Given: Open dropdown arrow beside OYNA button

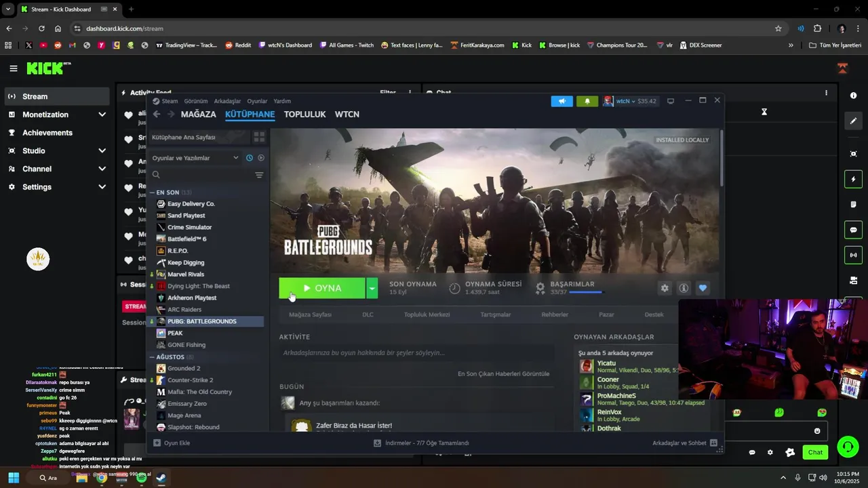Looking at the screenshot, I should click(x=372, y=288).
